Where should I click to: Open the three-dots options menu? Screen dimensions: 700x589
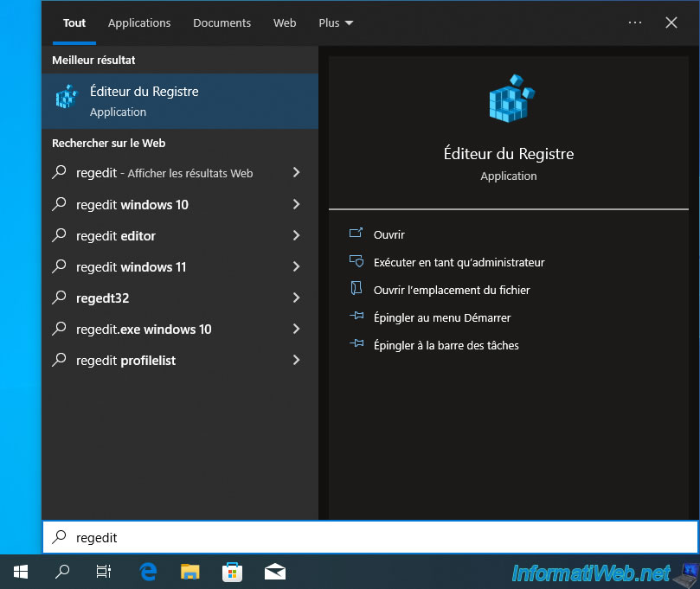pyautogui.click(x=635, y=22)
